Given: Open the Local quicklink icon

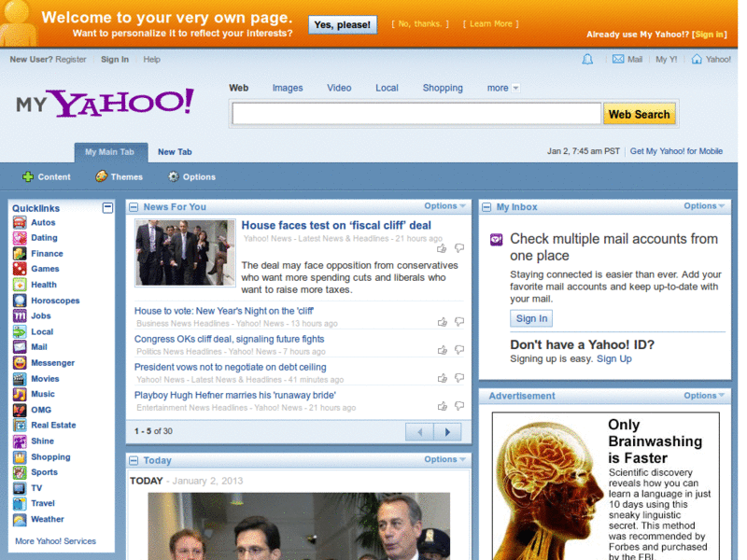Looking at the screenshot, I should (20, 331).
